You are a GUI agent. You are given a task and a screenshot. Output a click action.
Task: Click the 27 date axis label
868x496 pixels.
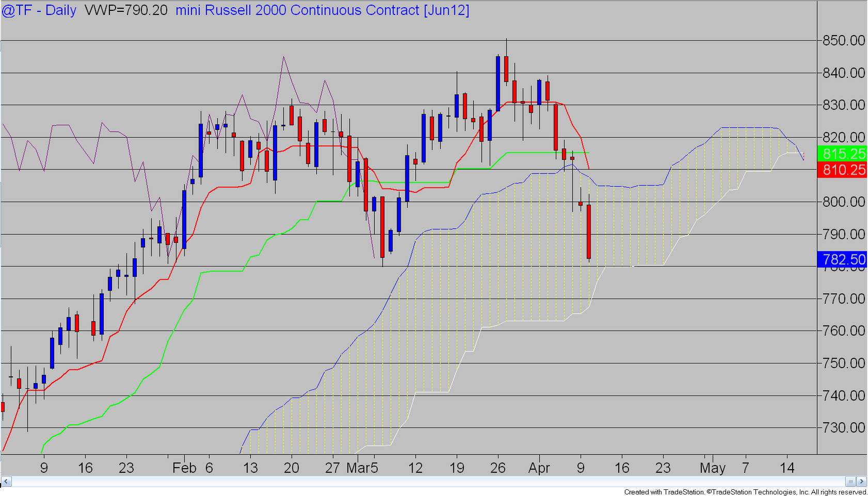pos(333,468)
